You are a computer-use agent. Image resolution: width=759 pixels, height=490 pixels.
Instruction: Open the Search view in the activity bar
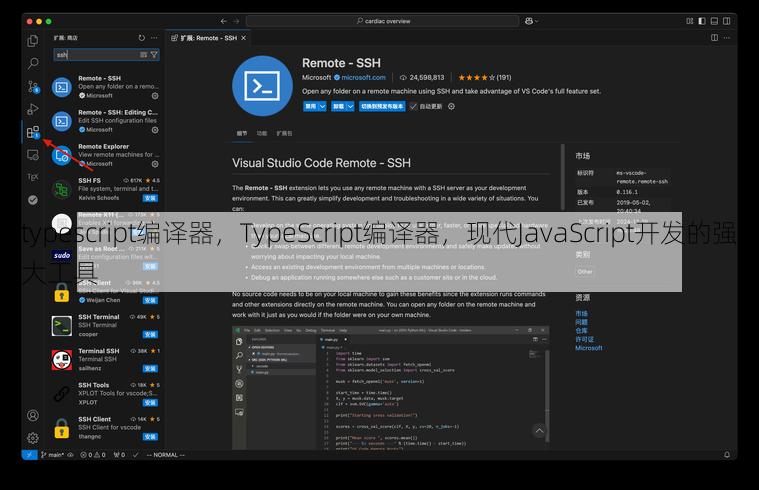[32, 63]
